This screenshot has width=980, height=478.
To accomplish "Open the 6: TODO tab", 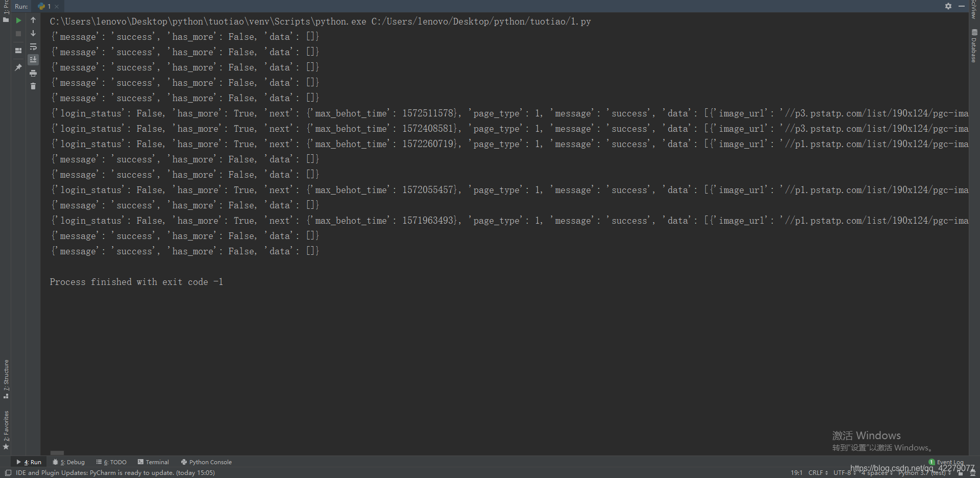I will pyautogui.click(x=111, y=462).
